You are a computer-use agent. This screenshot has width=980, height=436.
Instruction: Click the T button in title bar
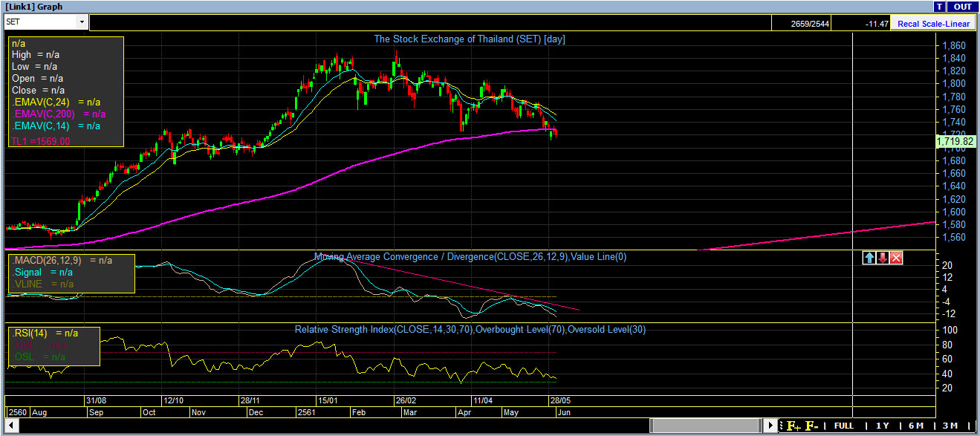pos(941,7)
